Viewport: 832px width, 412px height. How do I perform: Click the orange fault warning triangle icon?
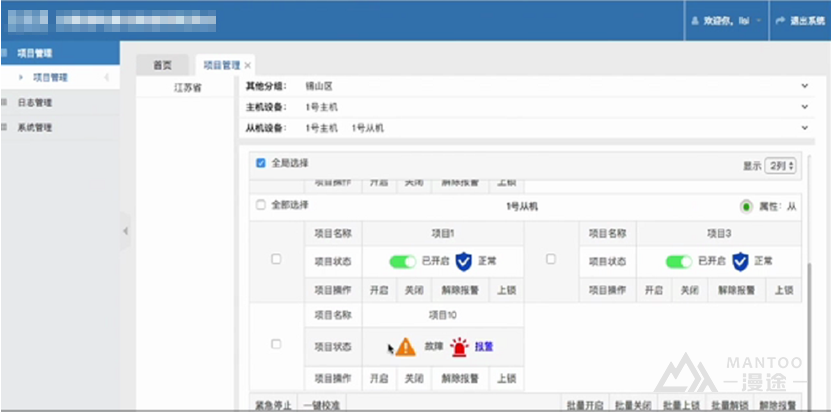[405, 347]
